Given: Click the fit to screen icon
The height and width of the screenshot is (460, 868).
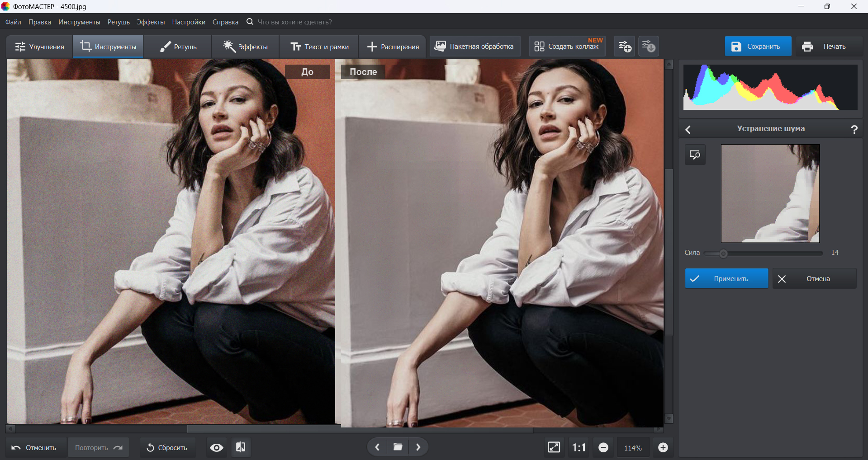Looking at the screenshot, I should pos(554,447).
